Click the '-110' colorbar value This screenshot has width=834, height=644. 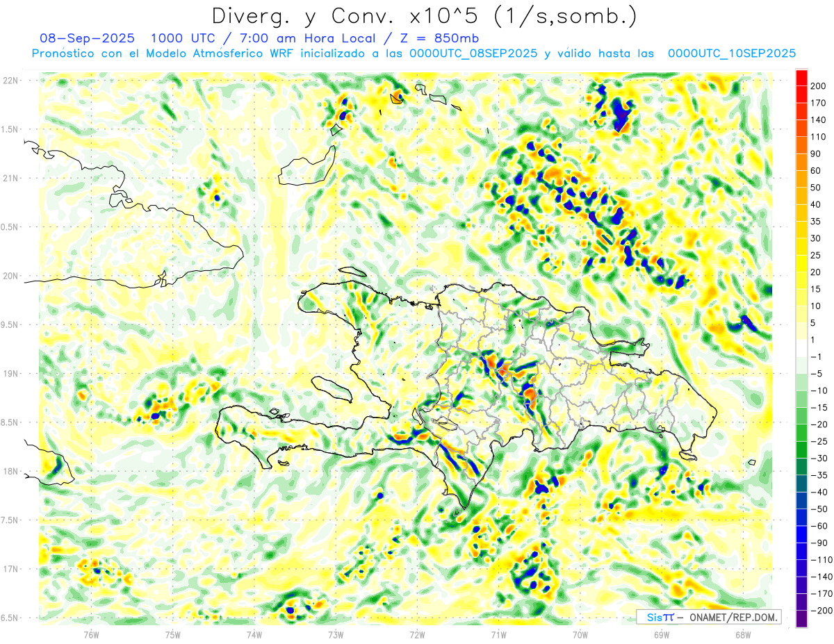coord(821,559)
